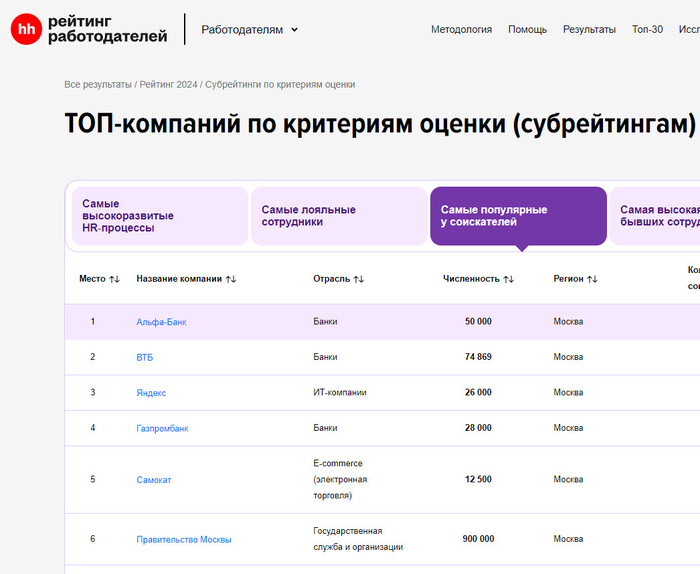Sort by Название компании arrows icon

tap(231, 279)
